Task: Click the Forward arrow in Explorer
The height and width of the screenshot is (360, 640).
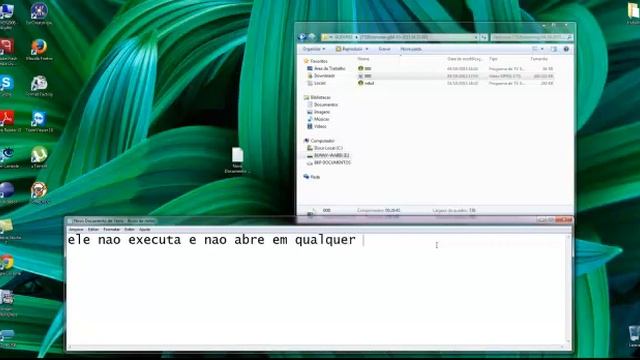Action: [x=311, y=37]
